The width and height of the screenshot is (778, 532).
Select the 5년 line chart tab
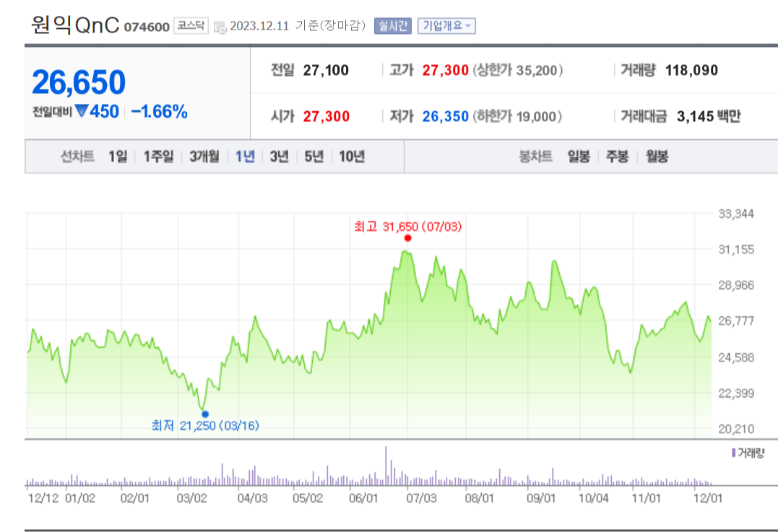pos(314,157)
